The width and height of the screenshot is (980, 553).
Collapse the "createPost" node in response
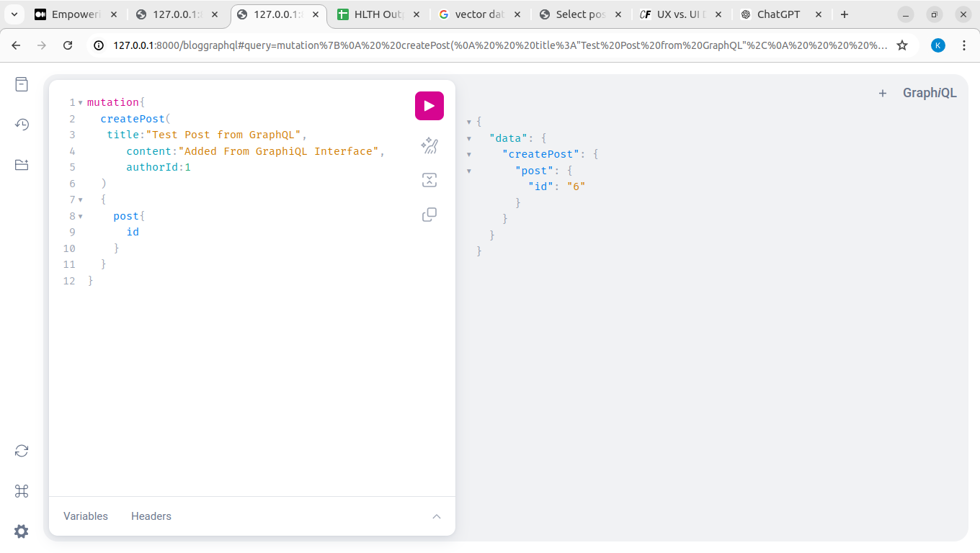[469, 155]
